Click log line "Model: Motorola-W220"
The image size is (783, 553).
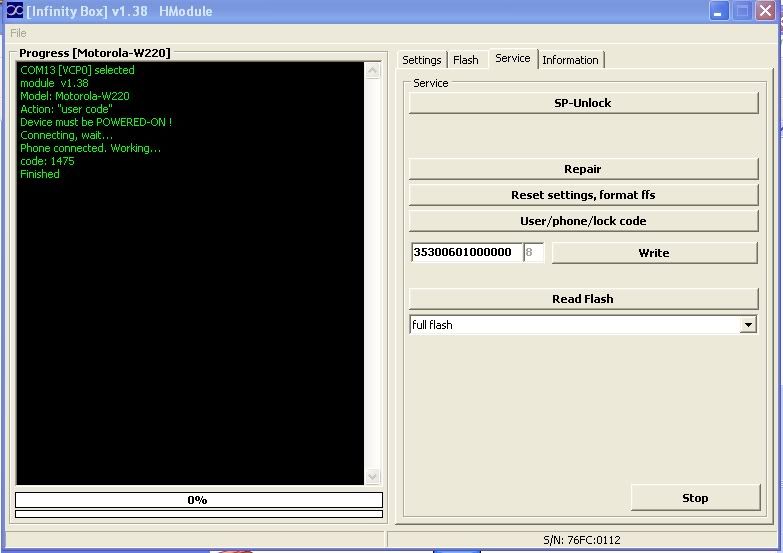[x=75, y=96]
